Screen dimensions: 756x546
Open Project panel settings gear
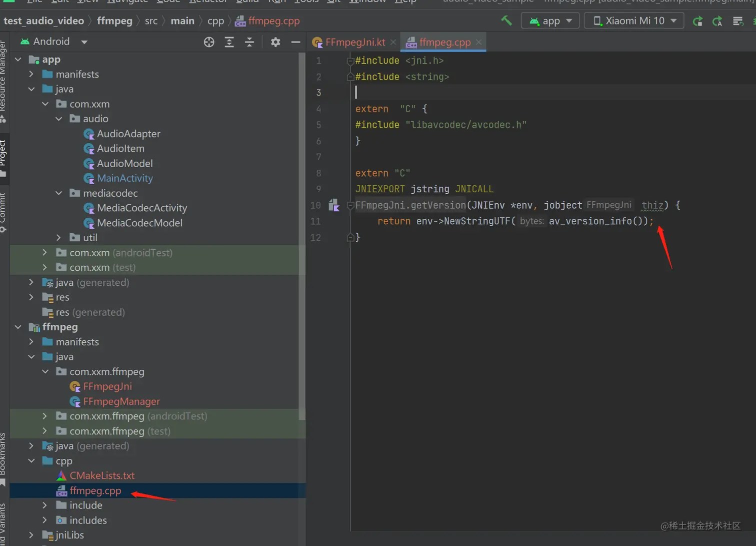click(x=275, y=42)
